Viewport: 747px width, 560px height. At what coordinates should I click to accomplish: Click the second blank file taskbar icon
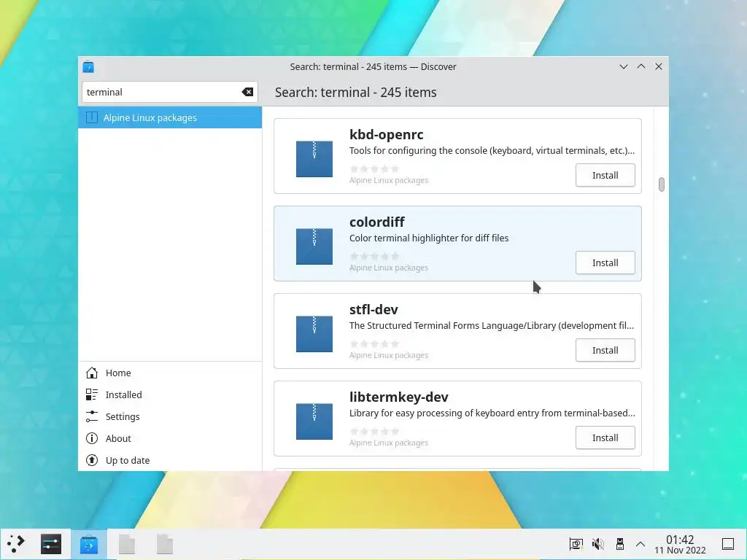[x=165, y=544]
